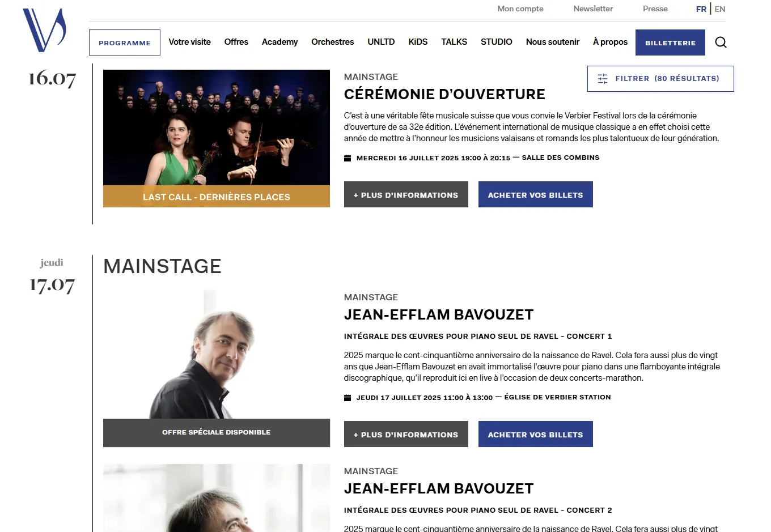Click calendar icon beside Mercredi 16 juillet

(348, 158)
